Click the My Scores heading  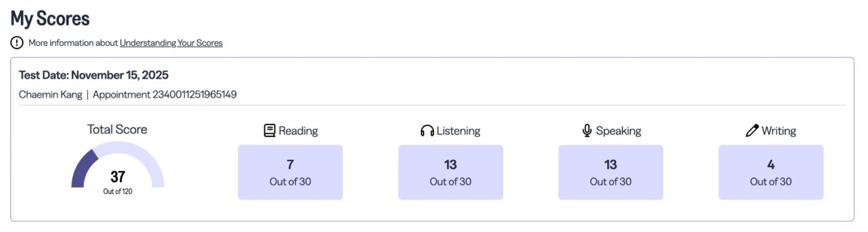[50, 19]
